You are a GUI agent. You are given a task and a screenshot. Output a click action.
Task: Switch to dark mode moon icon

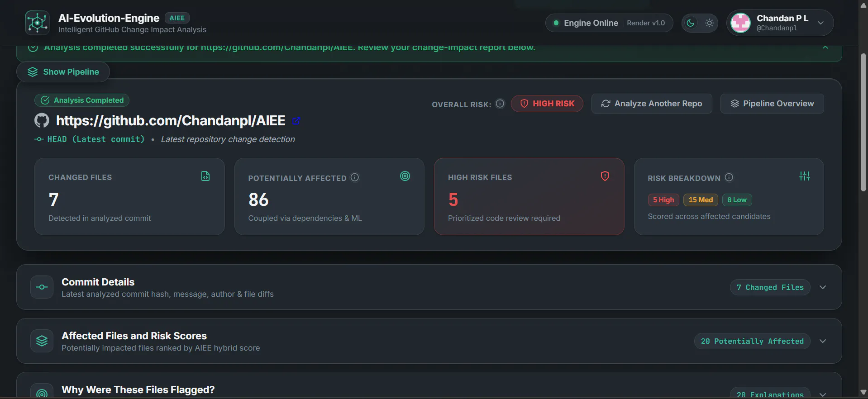691,23
